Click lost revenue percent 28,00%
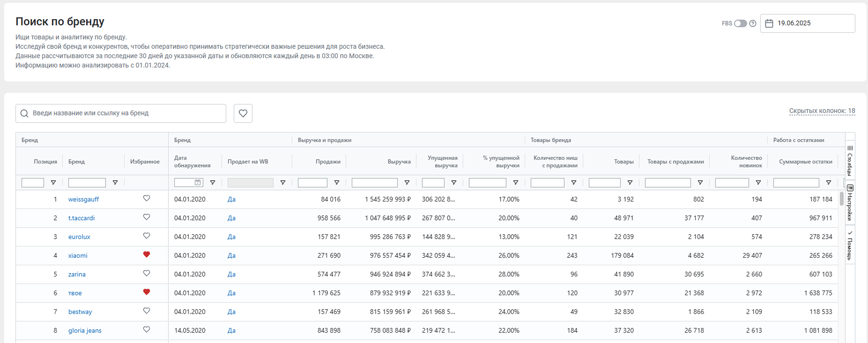 click(509, 274)
